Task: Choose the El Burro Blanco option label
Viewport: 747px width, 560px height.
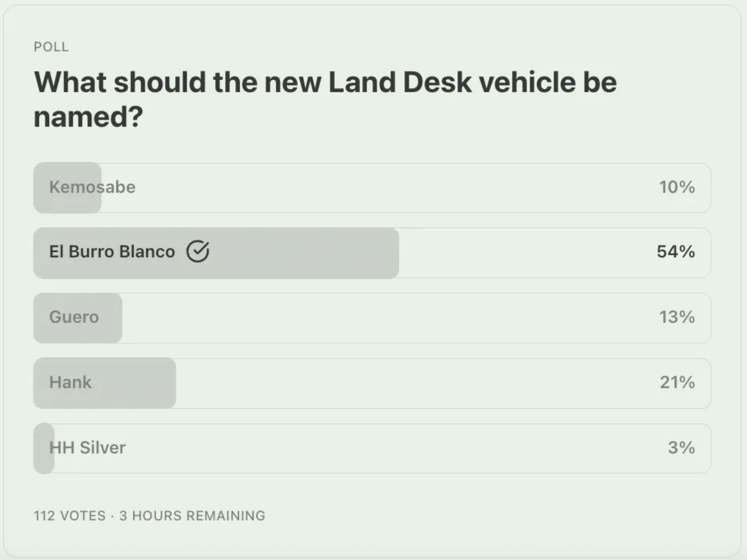Action: tap(112, 251)
